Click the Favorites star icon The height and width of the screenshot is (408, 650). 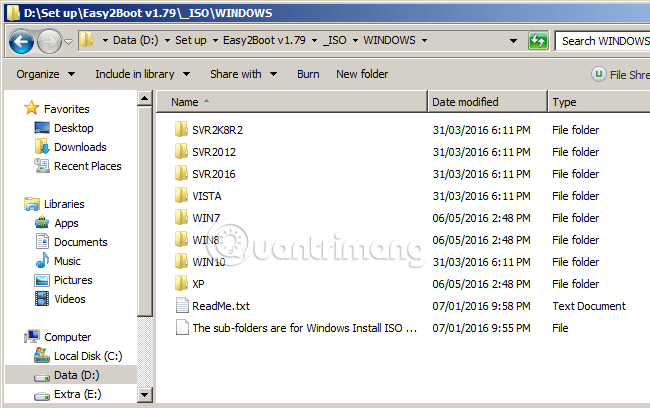point(32,108)
